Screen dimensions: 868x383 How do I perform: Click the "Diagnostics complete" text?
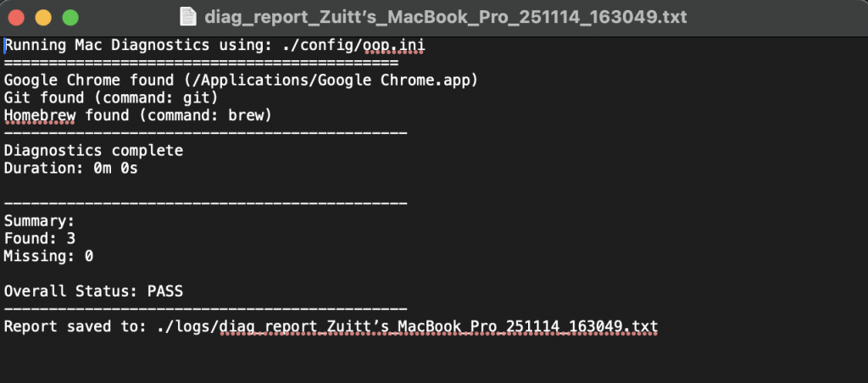click(93, 151)
